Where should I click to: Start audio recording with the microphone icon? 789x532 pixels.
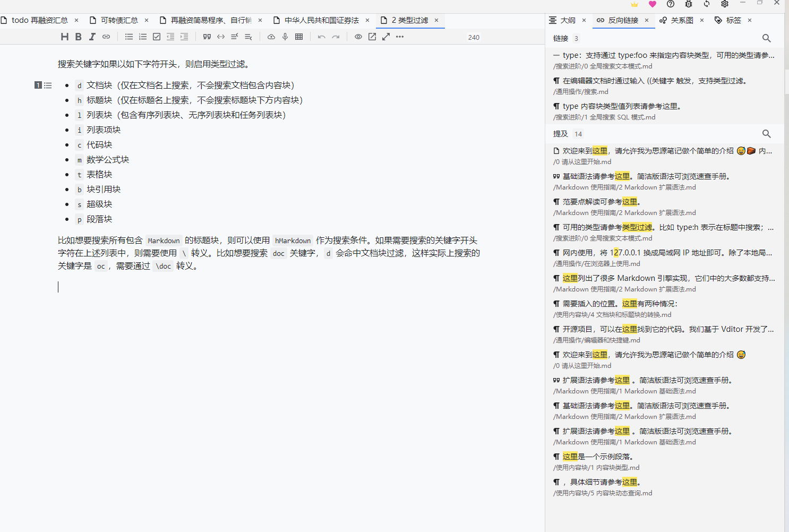pos(285,37)
